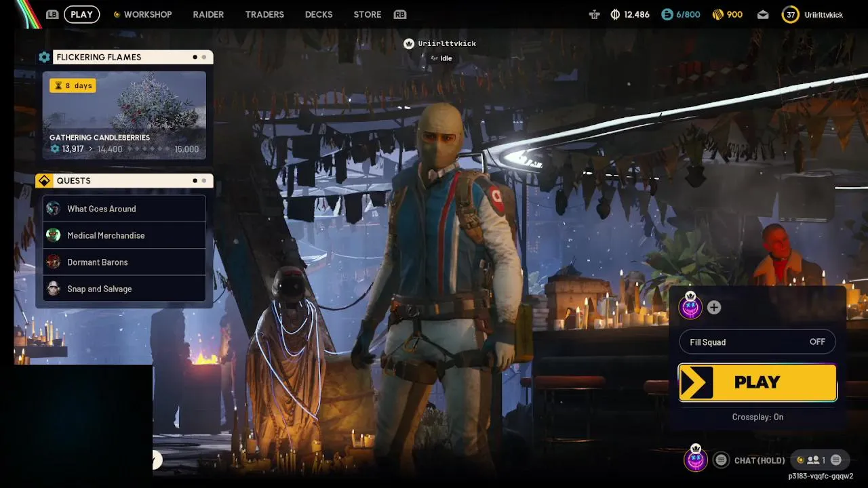The height and width of the screenshot is (488, 868).
Task: Click the squad leader avatar above Fill Squad
Action: (x=690, y=306)
